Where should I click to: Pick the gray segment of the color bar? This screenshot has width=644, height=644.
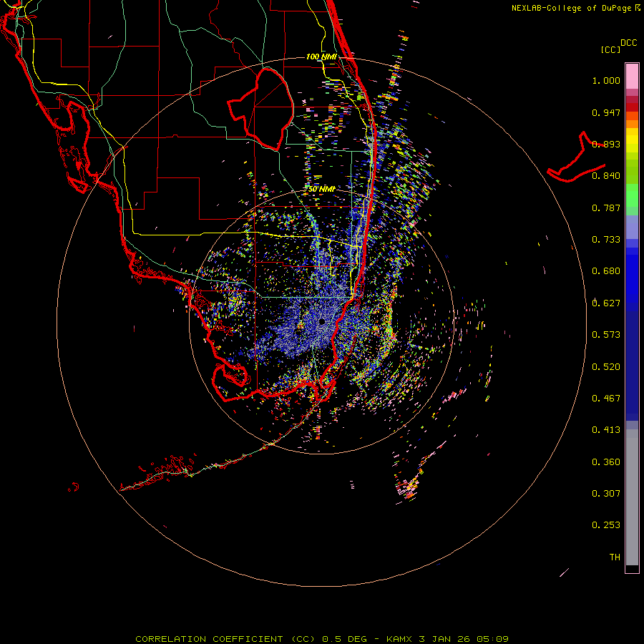(632, 497)
